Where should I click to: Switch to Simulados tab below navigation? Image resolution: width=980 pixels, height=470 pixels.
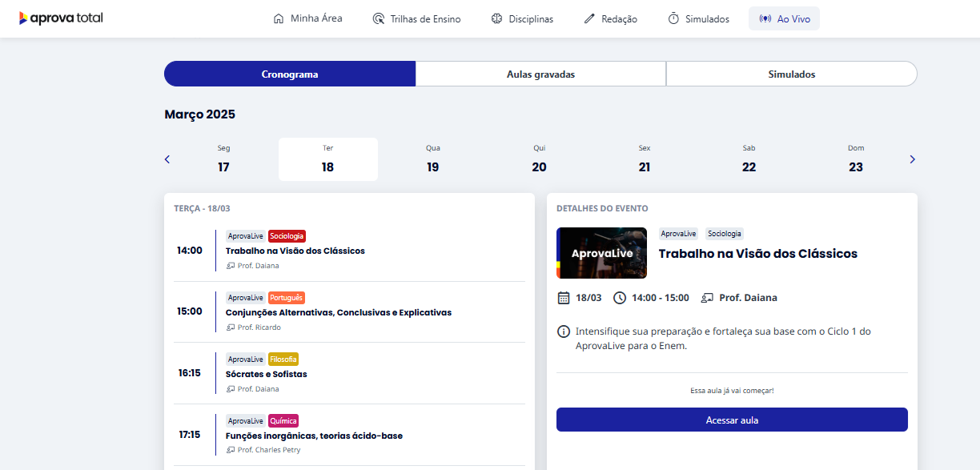pos(792,74)
